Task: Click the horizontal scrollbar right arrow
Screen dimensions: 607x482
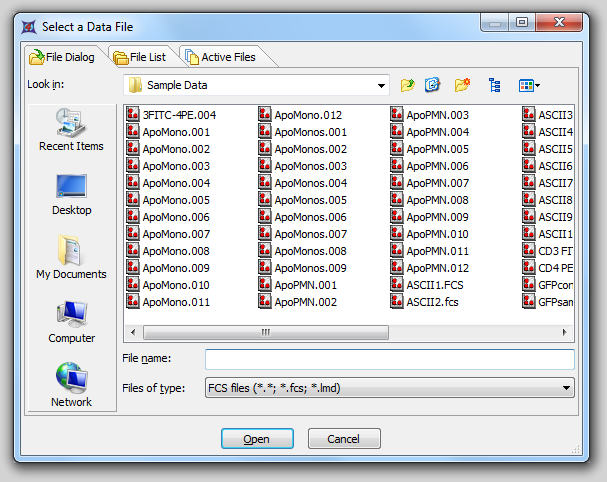Action: point(567,332)
